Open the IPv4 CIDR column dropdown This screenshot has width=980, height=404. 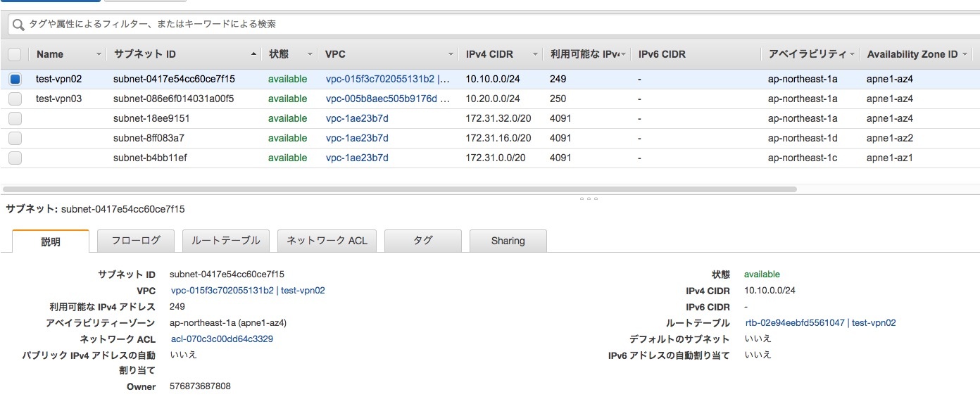point(535,54)
